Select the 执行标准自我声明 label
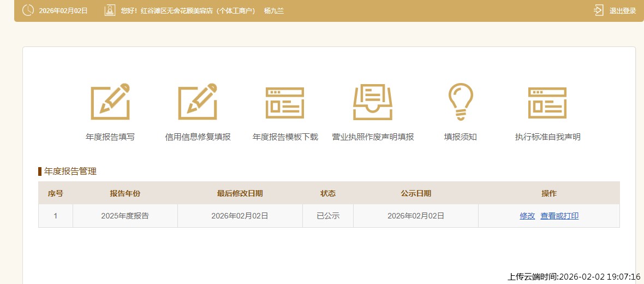The height and width of the screenshot is (284, 644). pos(548,137)
